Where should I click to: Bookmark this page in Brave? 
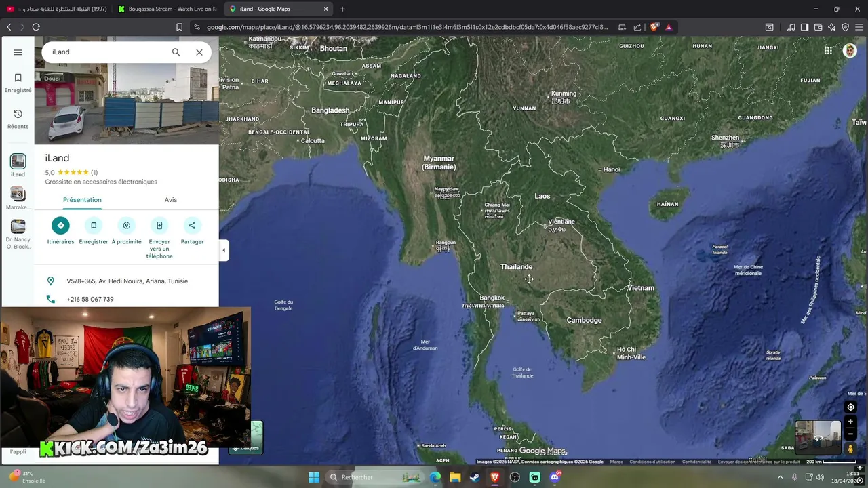click(179, 27)
